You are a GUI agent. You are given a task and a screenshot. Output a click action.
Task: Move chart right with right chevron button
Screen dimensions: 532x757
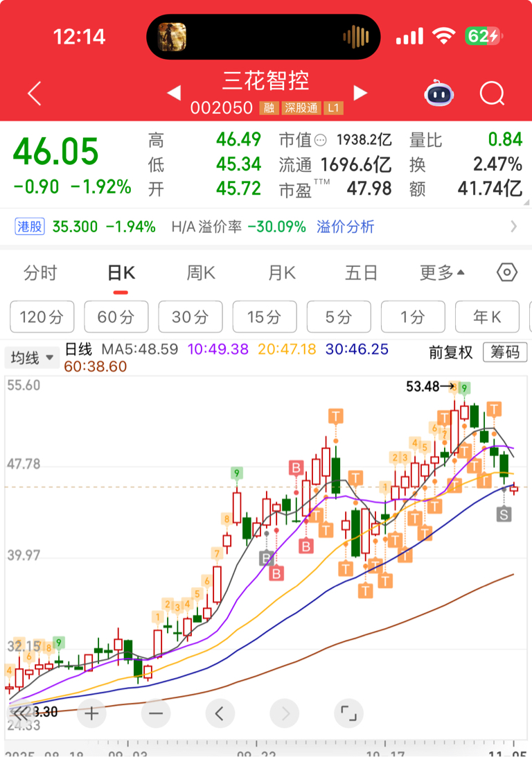click(x=285, y=713)
